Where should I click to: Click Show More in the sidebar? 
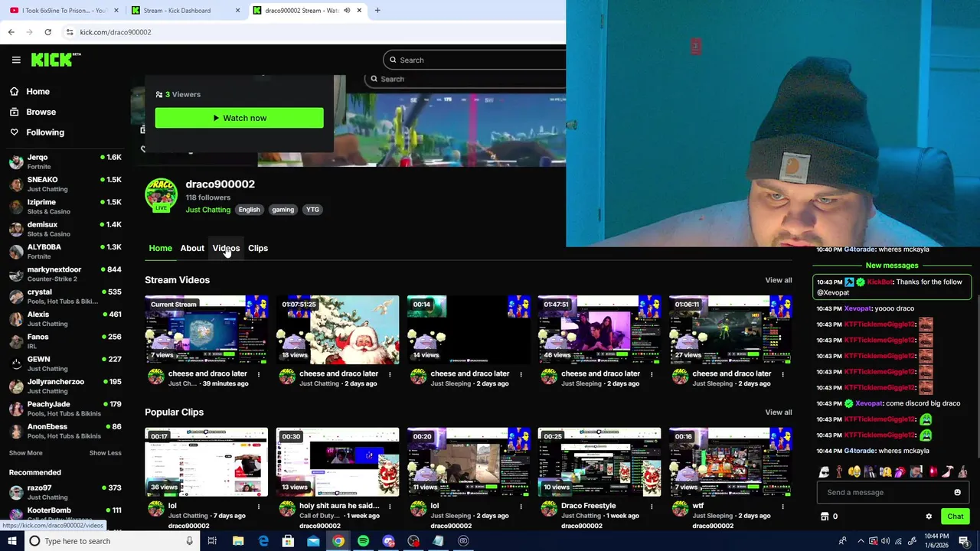(25, 453)
